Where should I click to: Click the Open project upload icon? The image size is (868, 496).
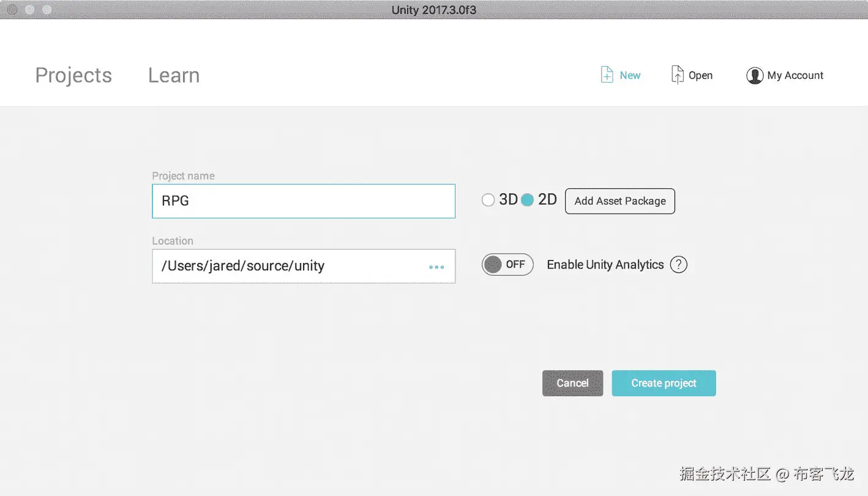click(677, 75)
